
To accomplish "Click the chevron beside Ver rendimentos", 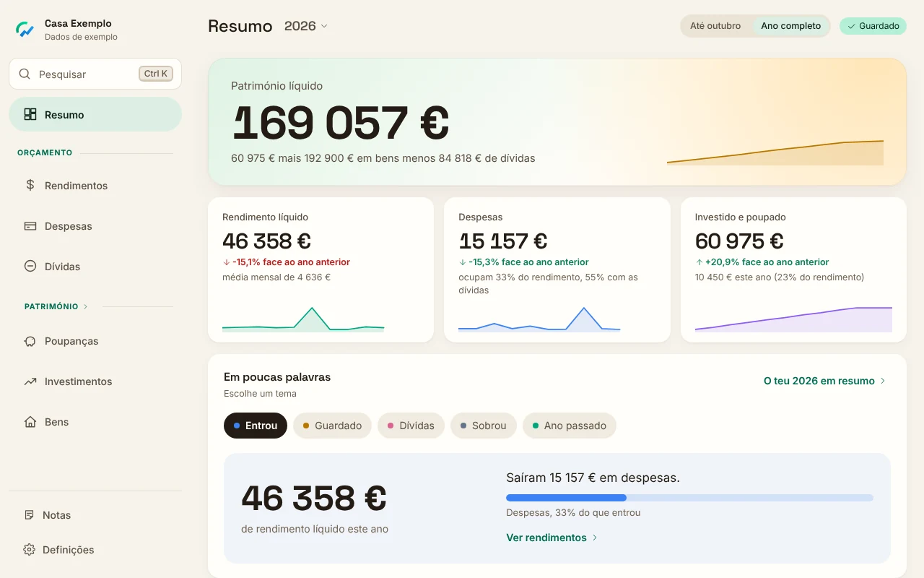I will [x=595, y=538].
